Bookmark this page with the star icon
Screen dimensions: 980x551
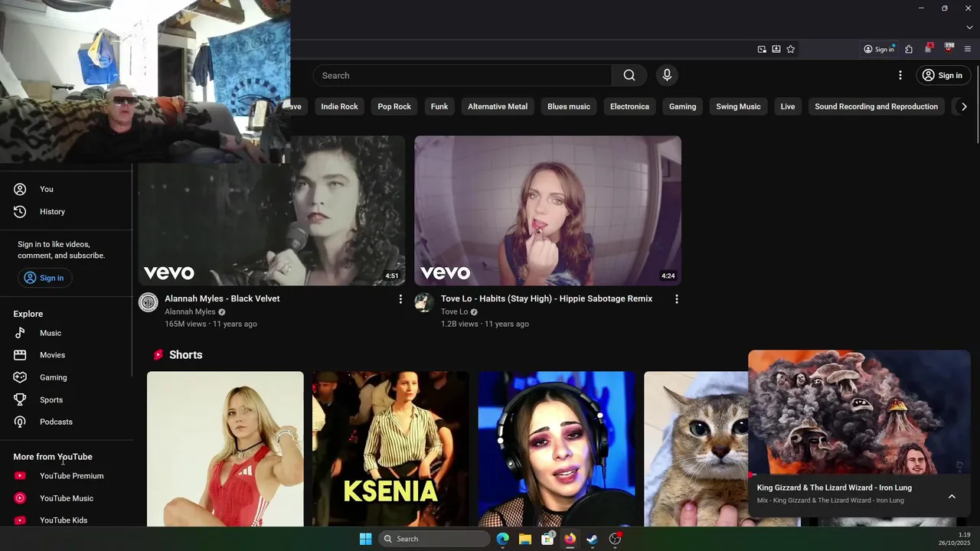791,49
